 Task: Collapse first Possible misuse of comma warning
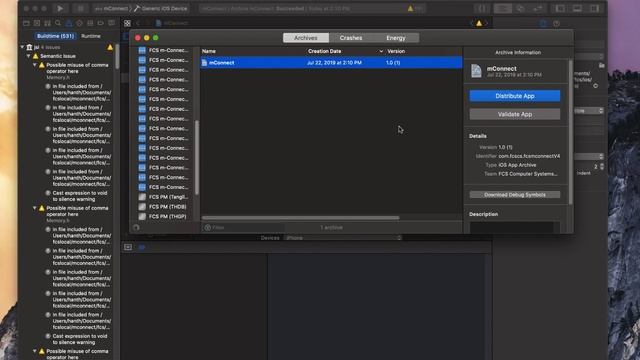click(35, 65)
